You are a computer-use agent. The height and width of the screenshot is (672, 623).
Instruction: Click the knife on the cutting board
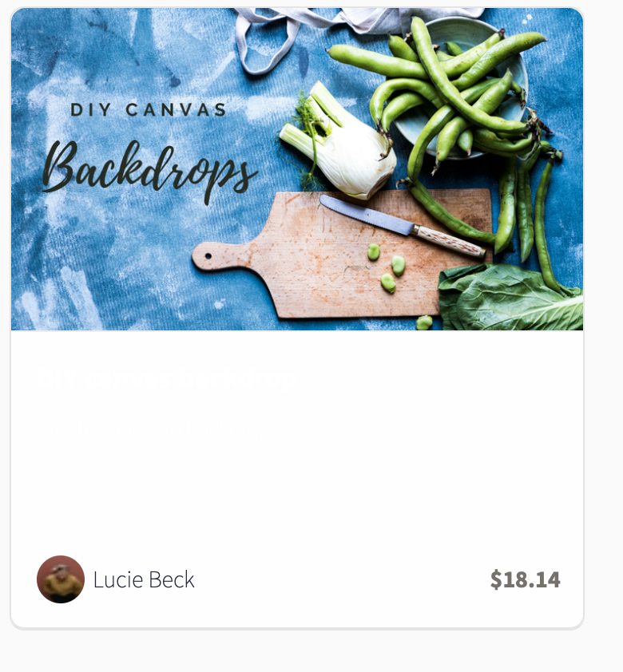[403, 227]
